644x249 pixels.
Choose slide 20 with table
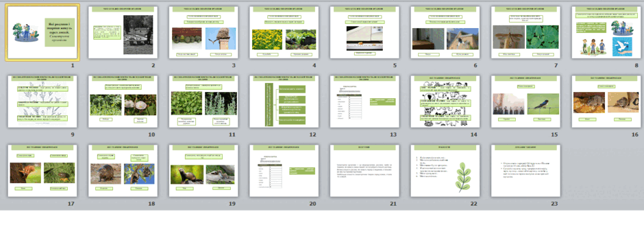click(284, 171)
